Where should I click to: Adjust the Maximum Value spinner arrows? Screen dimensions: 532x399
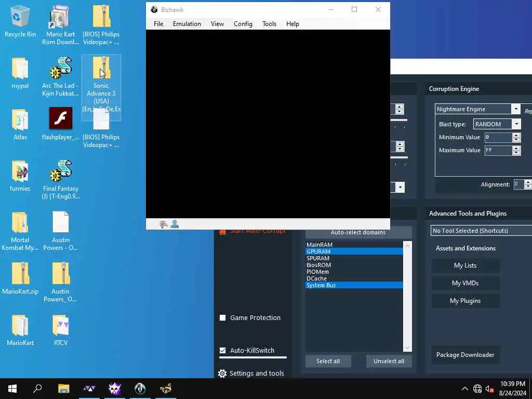(x=516, y=150)
